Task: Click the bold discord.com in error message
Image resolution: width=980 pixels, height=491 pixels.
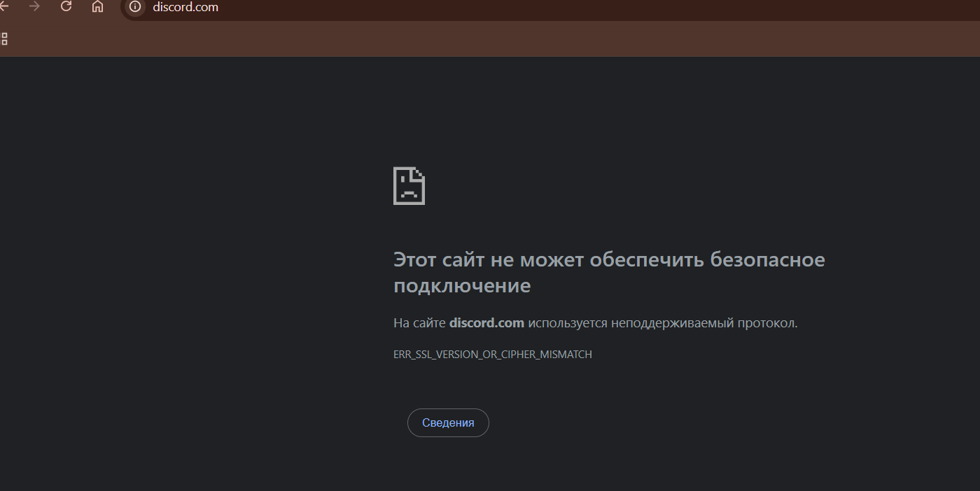Action: point(486,323)
